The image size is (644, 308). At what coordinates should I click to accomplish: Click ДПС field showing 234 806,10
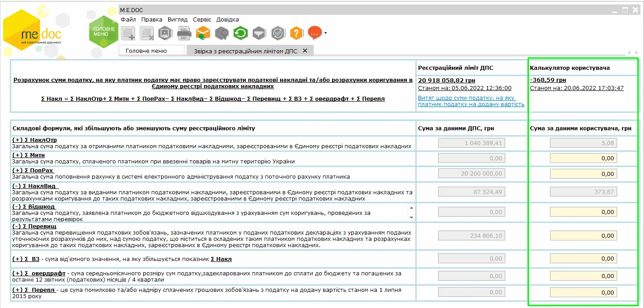(472, 235)
